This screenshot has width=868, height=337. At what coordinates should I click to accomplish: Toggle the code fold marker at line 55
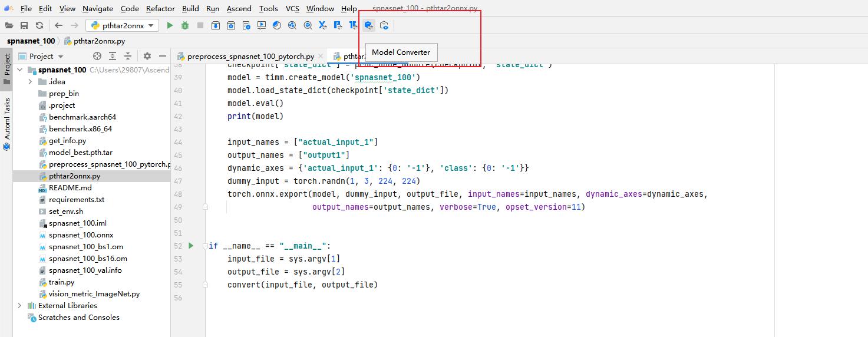pos(205,285)
